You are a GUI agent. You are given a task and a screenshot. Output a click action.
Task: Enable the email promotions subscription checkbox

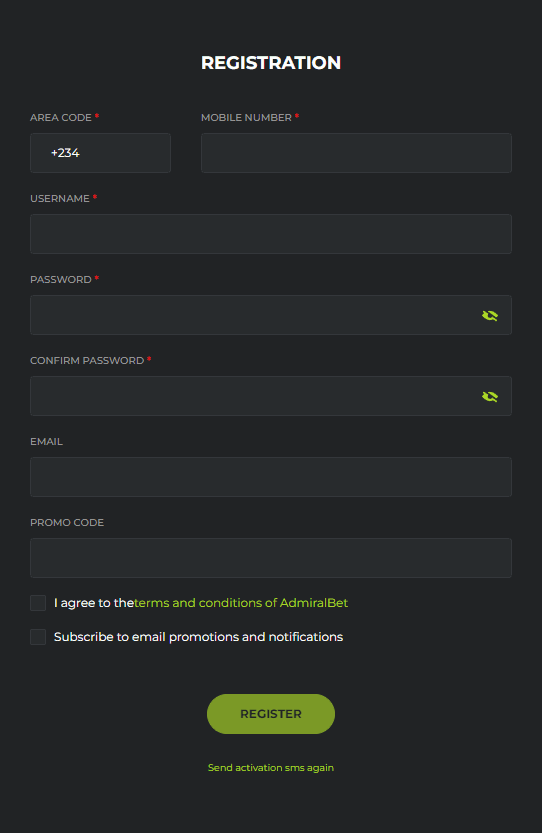[38, 637]
